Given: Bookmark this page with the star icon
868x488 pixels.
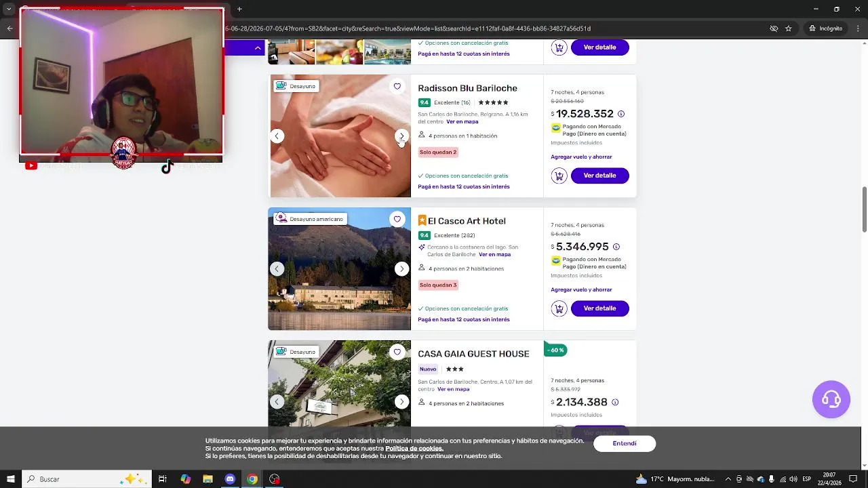Looking at the screenshot, I should pos(788,28).
